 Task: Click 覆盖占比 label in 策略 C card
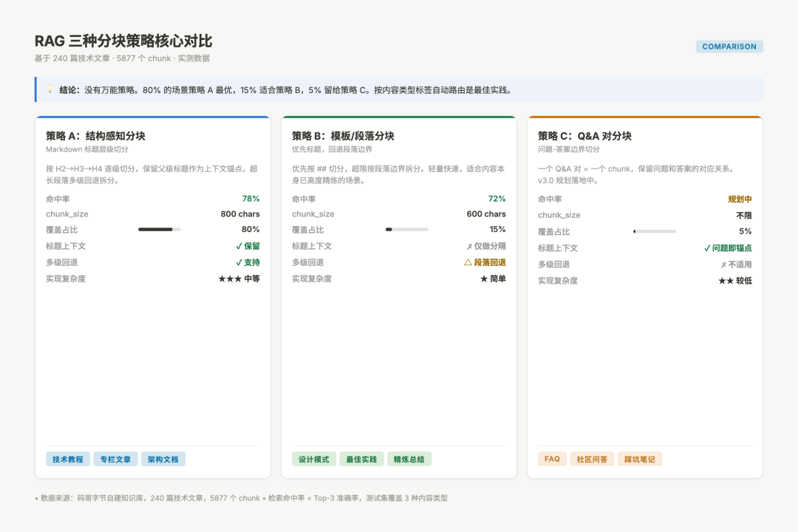(x=553, y=231)
